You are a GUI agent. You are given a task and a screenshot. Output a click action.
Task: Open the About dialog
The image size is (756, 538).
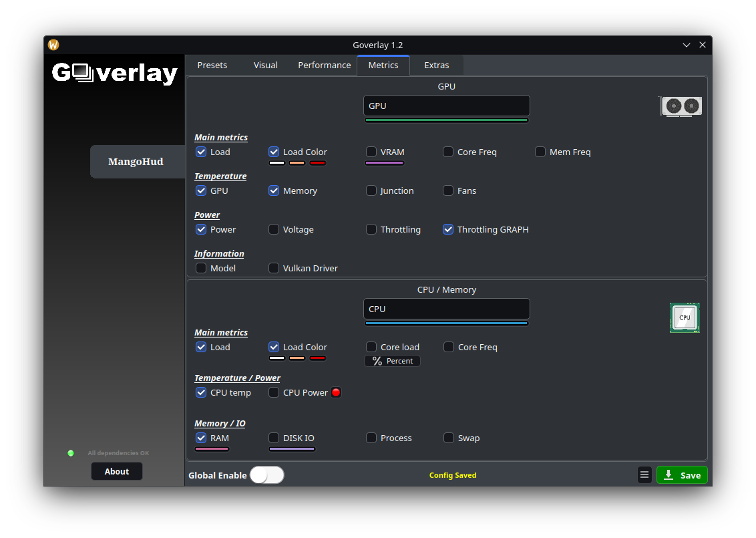[x=117, y=471]
